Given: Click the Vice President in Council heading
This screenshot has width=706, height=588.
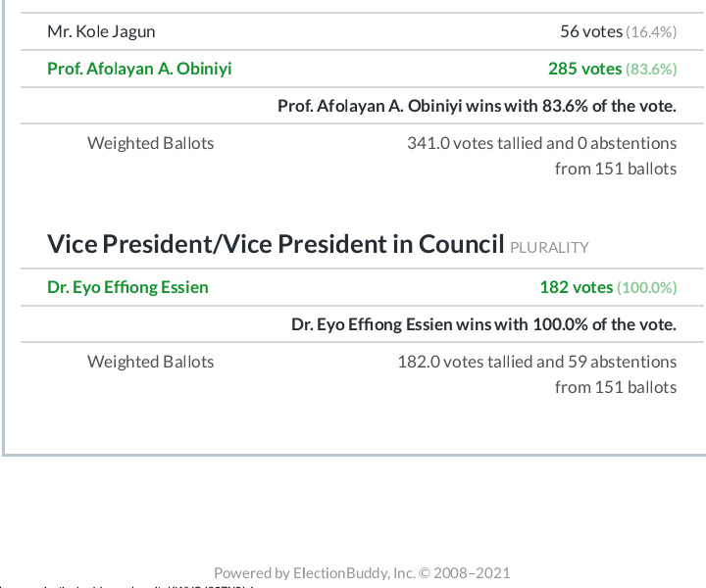Looking at the screenshot, I should 276,244.
